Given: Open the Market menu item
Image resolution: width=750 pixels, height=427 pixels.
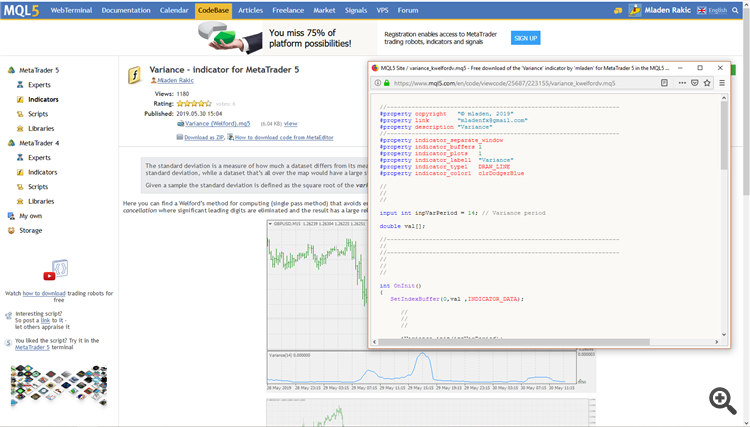Looking at the screenshot, I should 324,10.
